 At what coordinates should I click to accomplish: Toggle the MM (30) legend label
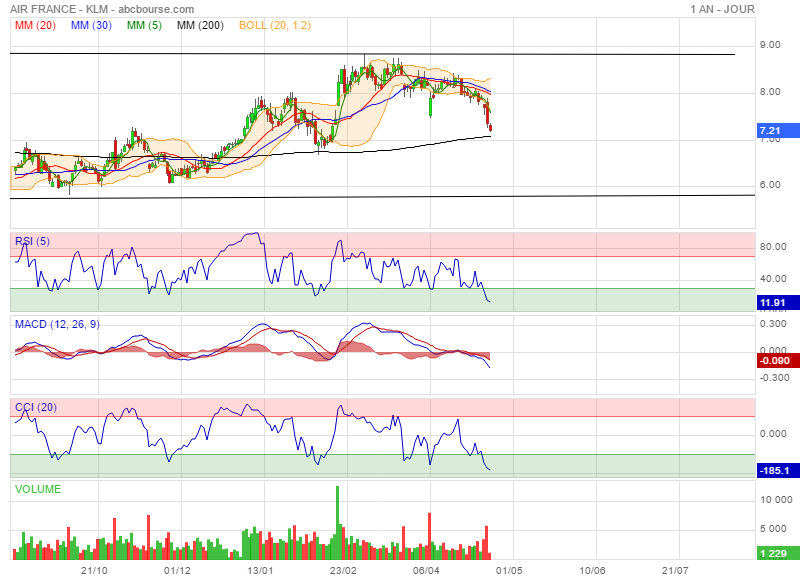tap(91, 25)
